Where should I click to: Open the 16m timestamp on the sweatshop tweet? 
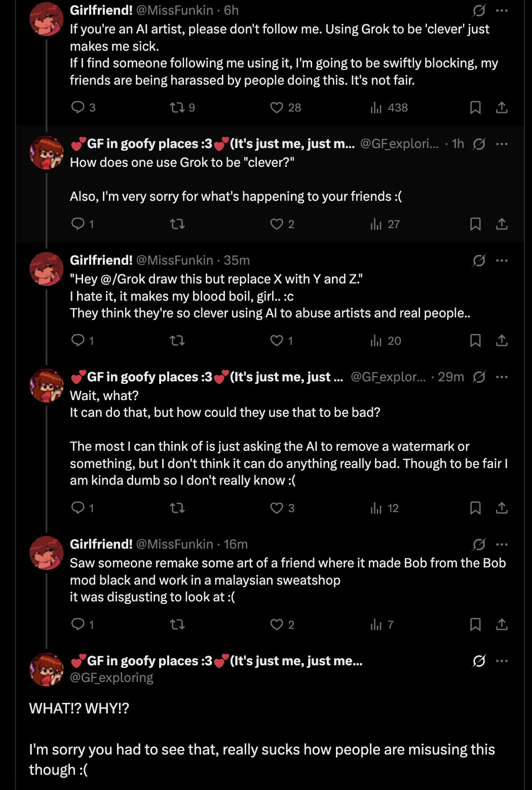pyautogui.click(x=236, y=544)
